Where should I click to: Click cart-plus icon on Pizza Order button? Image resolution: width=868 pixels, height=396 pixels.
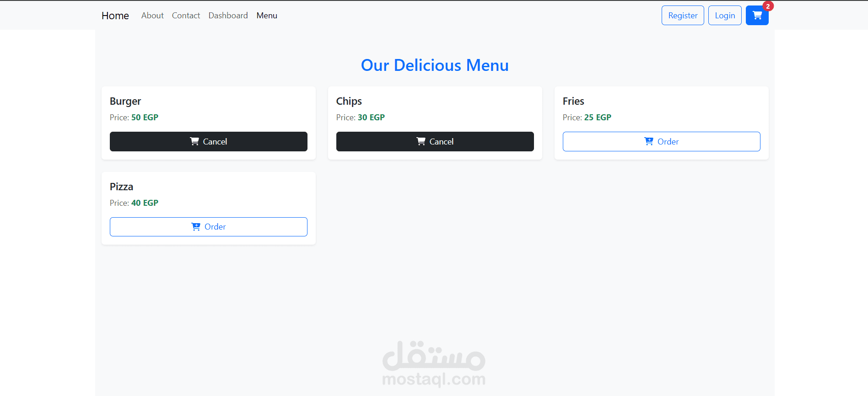pyautogui.click(x=196, y=227)
